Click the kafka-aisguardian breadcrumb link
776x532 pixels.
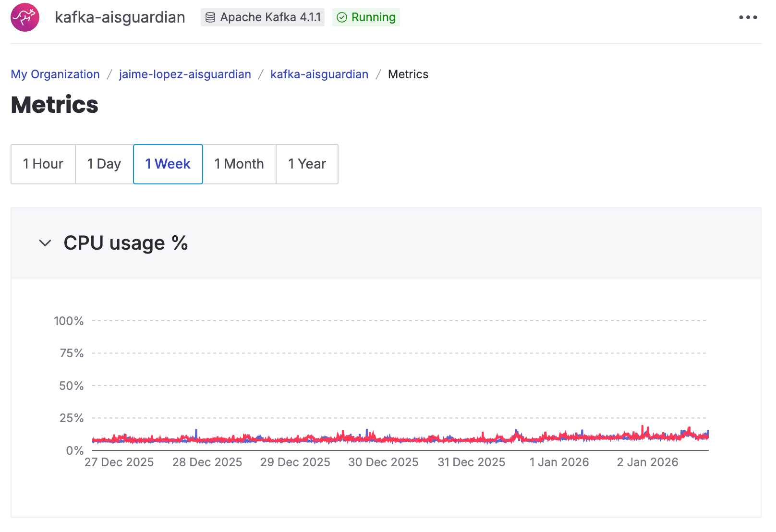[319, 74]
